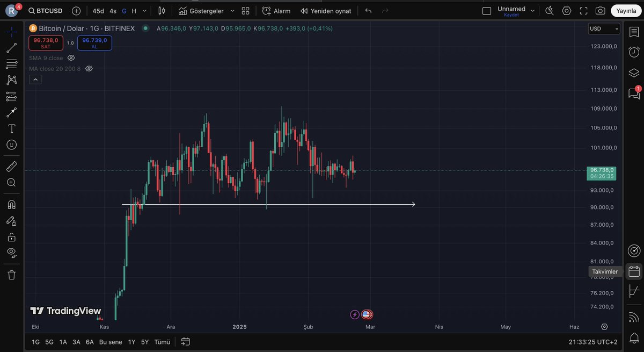644x352 pixels.
Task: Toggle visibility of SMA 9 close indicator
Action: pos(71,58)
